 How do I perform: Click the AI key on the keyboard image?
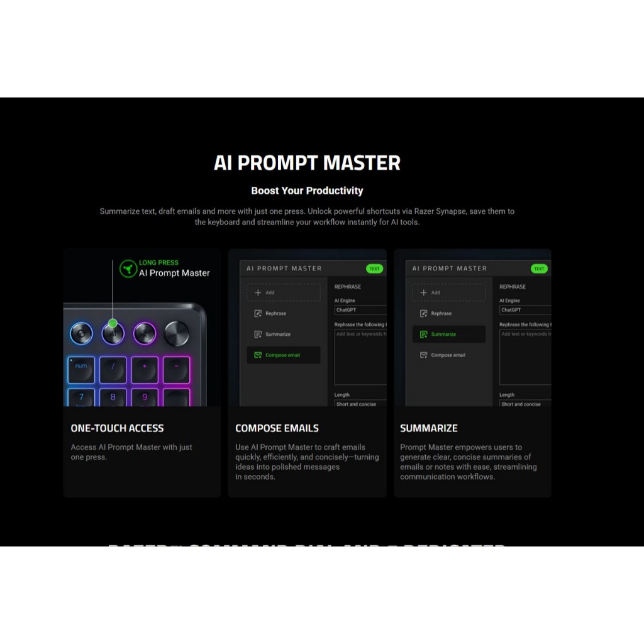pyautogui.click(x=113, y=333)
